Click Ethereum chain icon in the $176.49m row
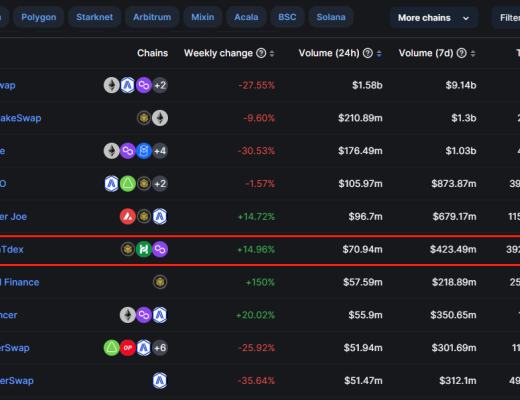The width and height of the screenshot is (520, 400). click(x=112, y=151)
